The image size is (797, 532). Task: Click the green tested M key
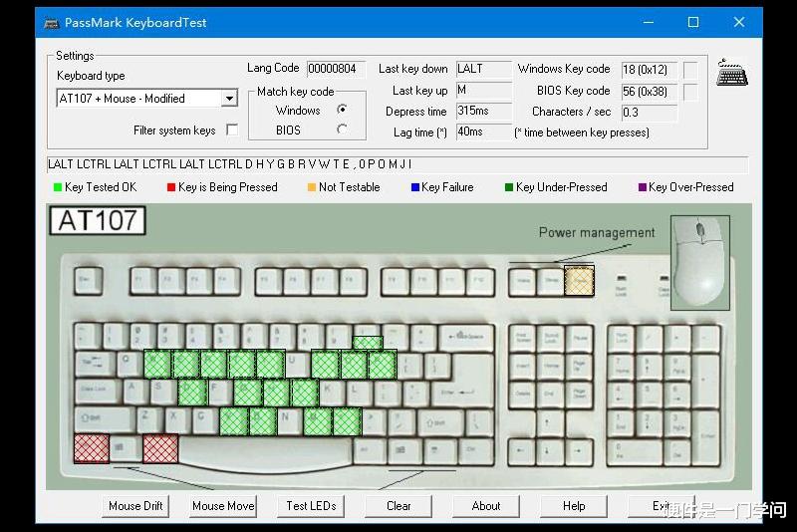pyautogui.click(x=318, y=421)
